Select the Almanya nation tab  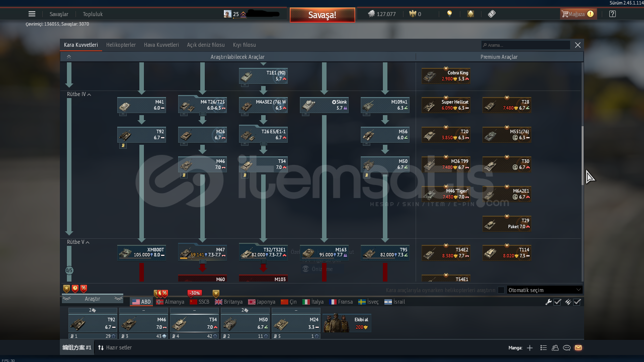[x=170, y=302]
